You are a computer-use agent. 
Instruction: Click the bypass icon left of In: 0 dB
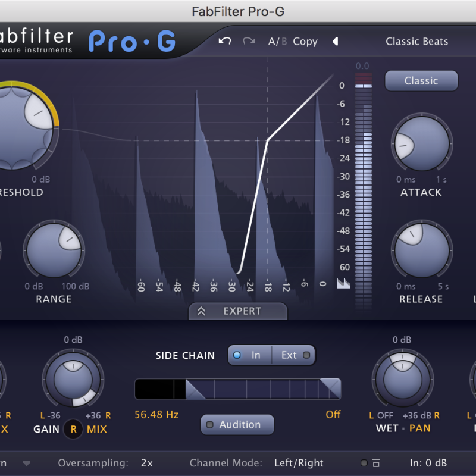(x=376, y=463)
